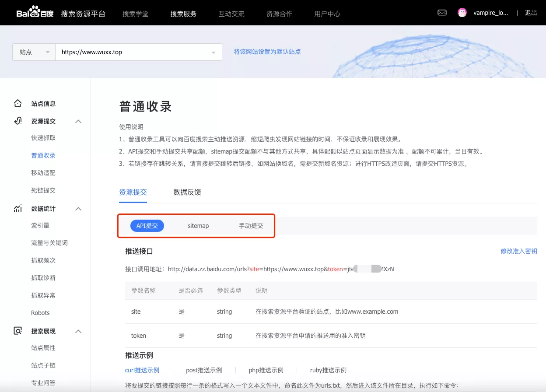This screenshot has height=392, width=546.
Task: Open the mail messages envelope icon
Action: click(x=442, y=13)
